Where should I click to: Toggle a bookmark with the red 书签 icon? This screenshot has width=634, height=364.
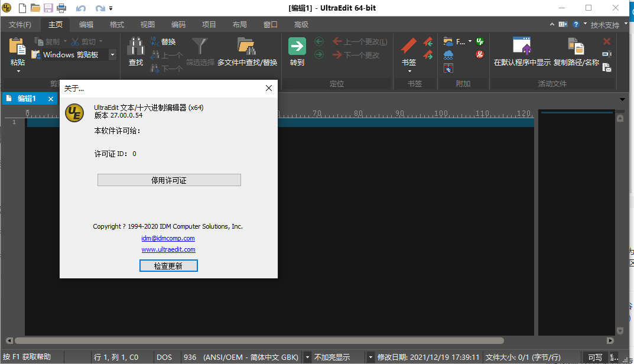click(409, 45)
